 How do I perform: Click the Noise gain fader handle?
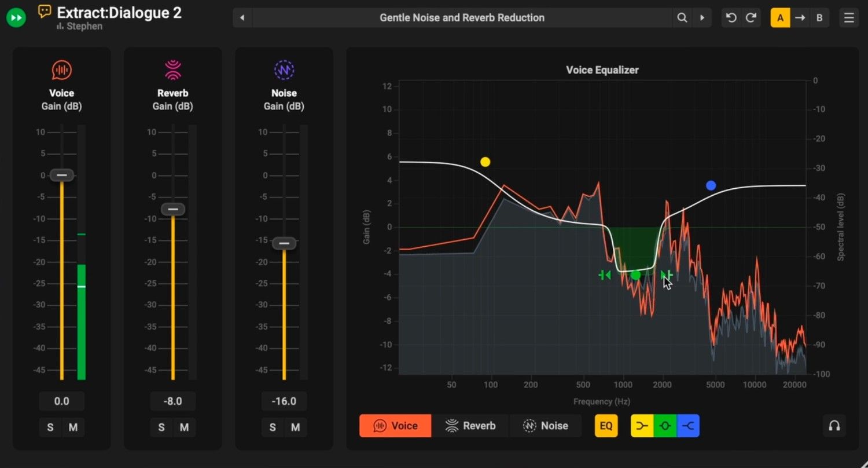point(284,243)
